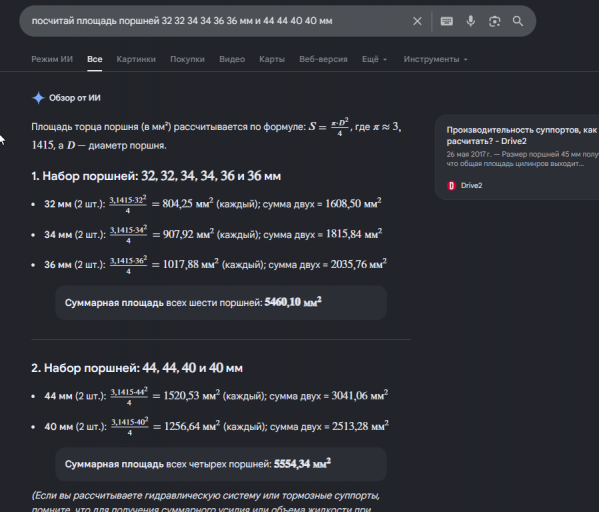The height and width of the screenshot is (512, 599).
Task: Click the 1520,53 мм² per-piston value
Action: [192, 395]
